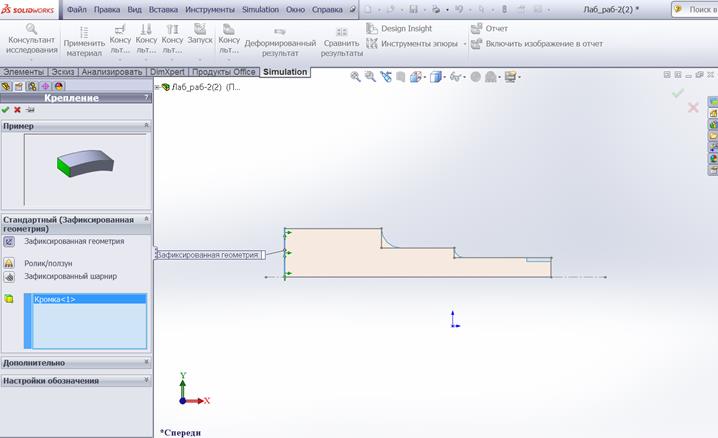Expand the Настройки обозначения section
This screenshot has height=438, width=718.
75,380
